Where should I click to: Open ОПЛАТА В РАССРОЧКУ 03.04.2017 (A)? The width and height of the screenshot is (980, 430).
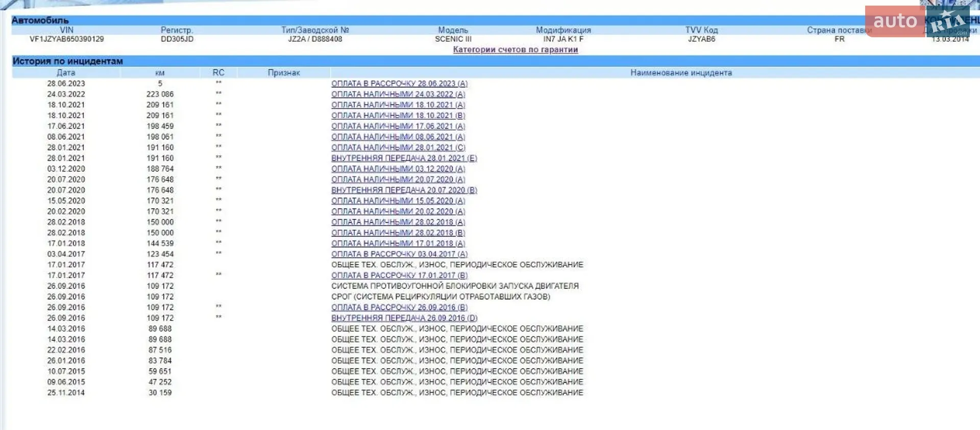tap(400, 255)
